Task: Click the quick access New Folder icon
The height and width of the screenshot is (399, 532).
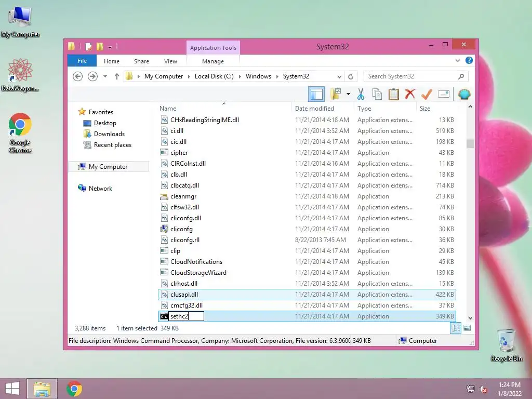Action: click(100, 46)
